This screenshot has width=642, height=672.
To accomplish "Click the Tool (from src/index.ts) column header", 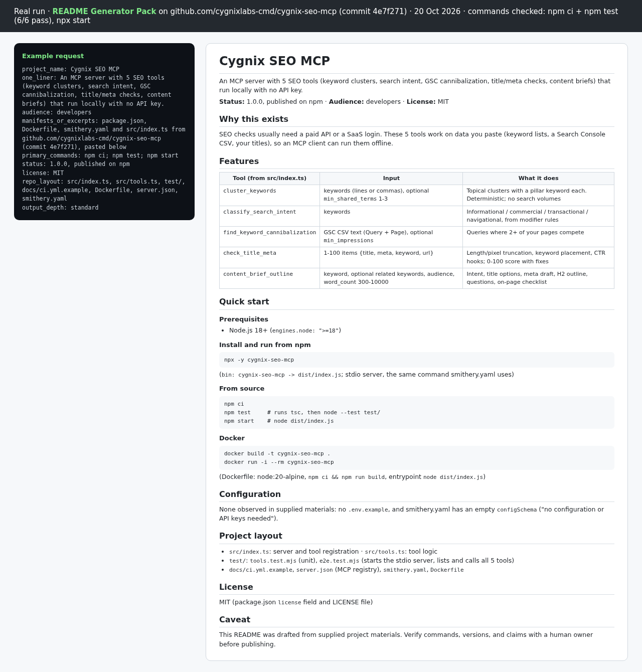I will point(269,178).
